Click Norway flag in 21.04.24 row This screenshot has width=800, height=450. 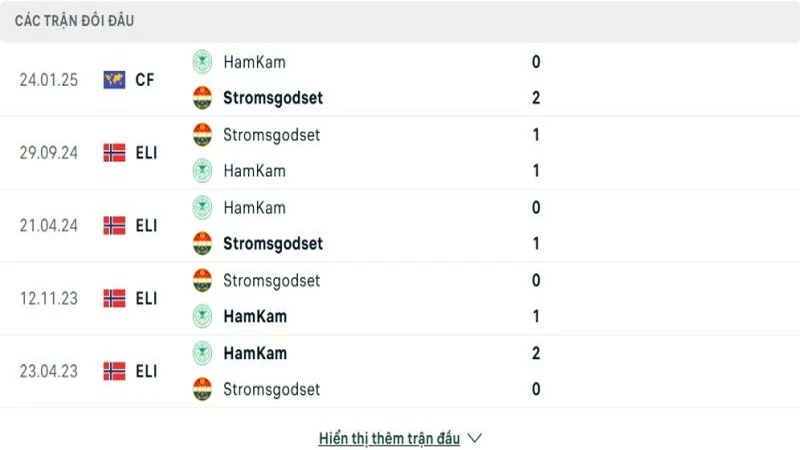click(114, 226)
